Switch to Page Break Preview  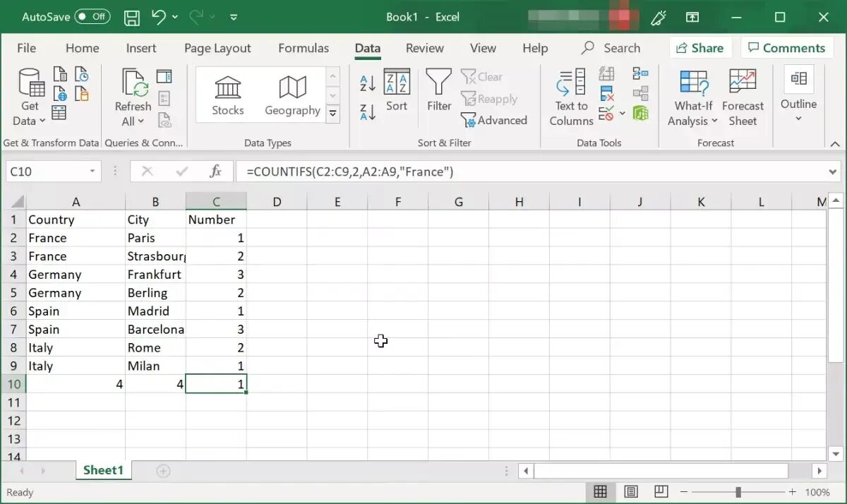[661, 492]
